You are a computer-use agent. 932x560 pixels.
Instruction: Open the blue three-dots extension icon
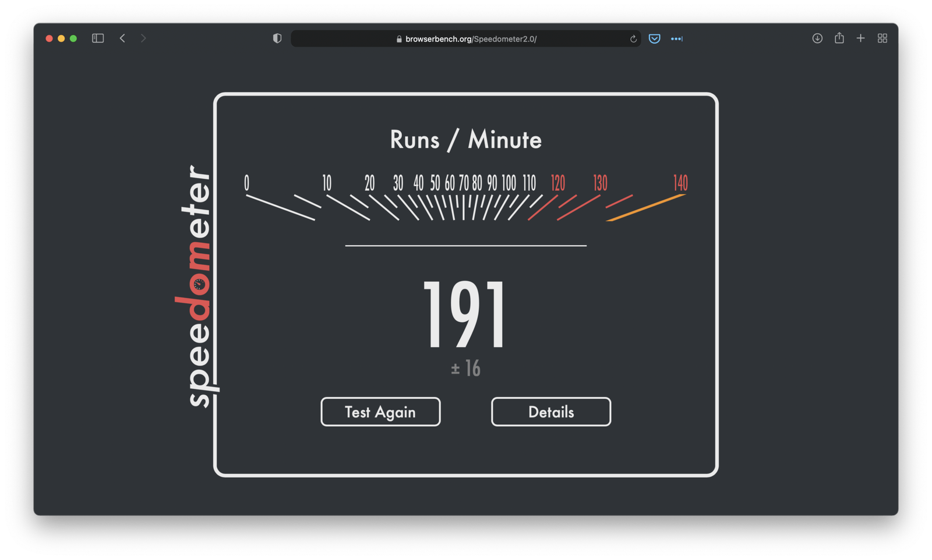(676, 39)
